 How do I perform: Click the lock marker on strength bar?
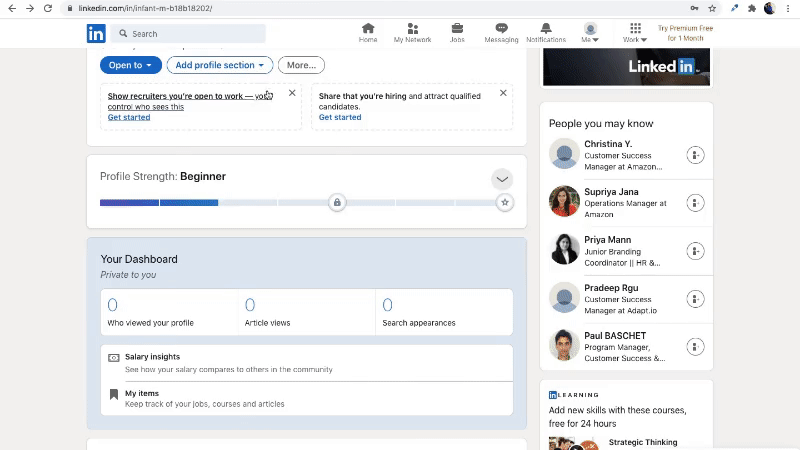337,203
